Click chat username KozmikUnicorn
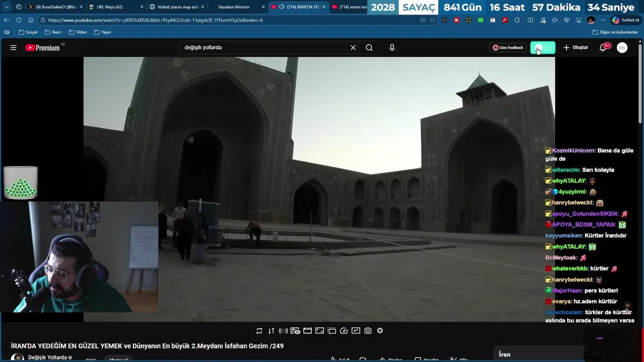 pos(574,150)
